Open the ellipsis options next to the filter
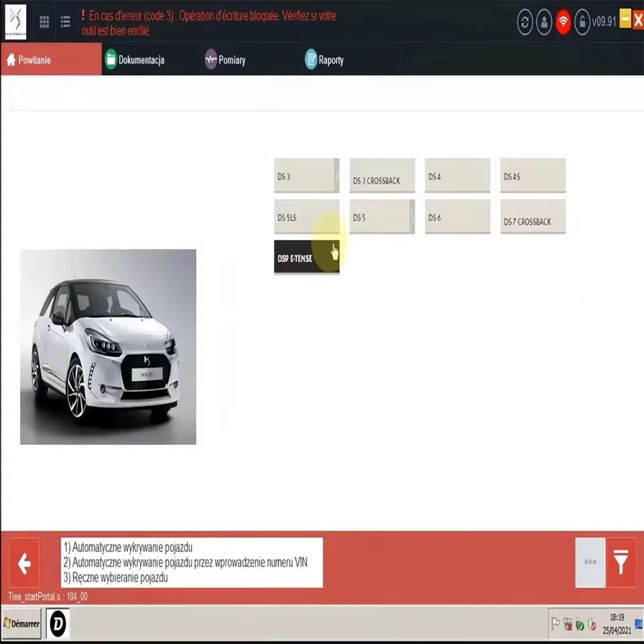 point(590,563)
